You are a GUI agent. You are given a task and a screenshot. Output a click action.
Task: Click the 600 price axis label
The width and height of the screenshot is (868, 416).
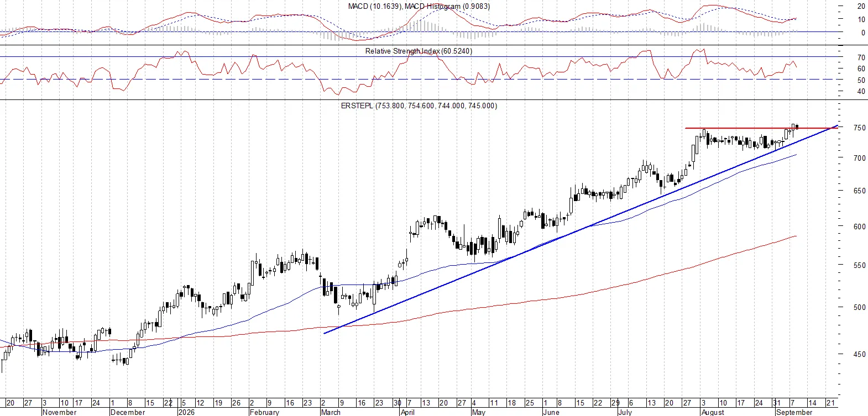point(859,227)
